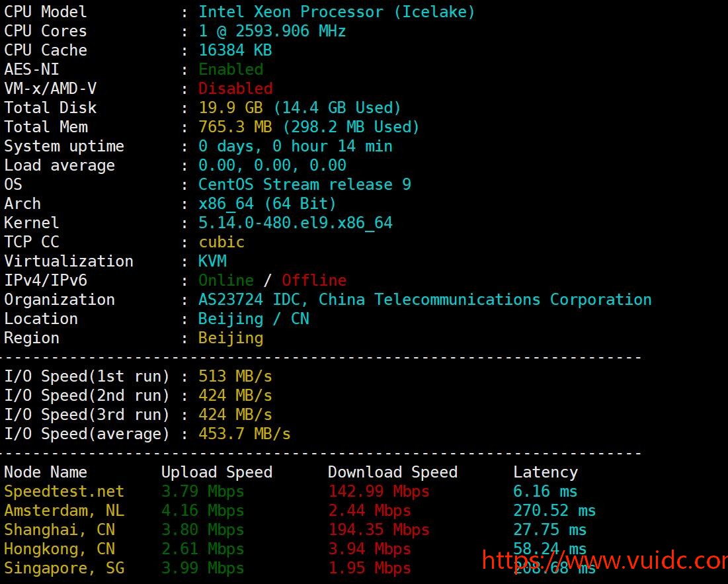This screenshot has width=728, height=584.
Task: Click the Arch value 'x86_64 (64 Bit)'
Action: [267, 204]
